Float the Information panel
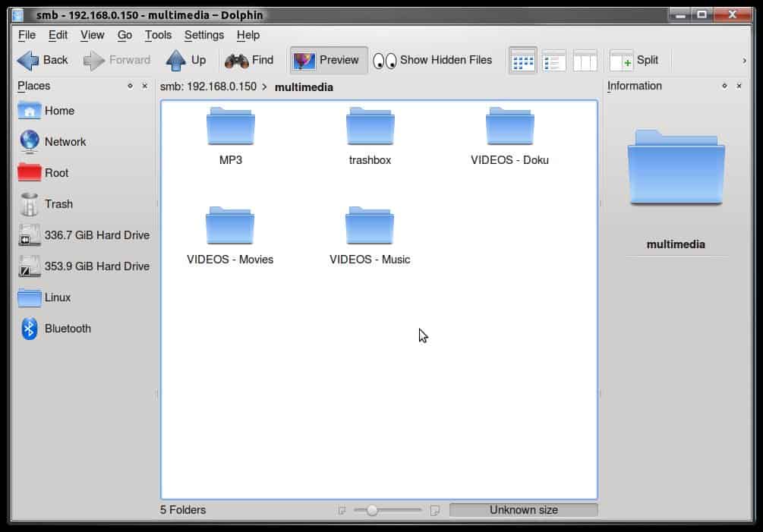Screen dimensions: 763x532 (x=724, y=86)
